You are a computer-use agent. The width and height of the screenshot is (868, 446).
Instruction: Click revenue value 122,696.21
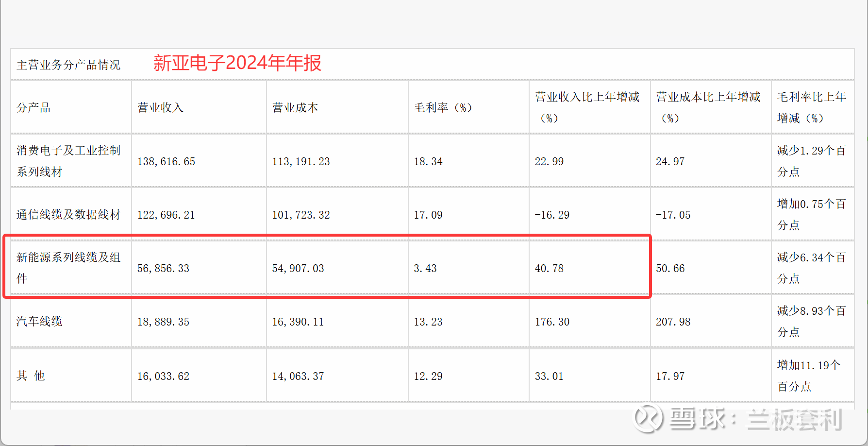click(x=166, y=215)
